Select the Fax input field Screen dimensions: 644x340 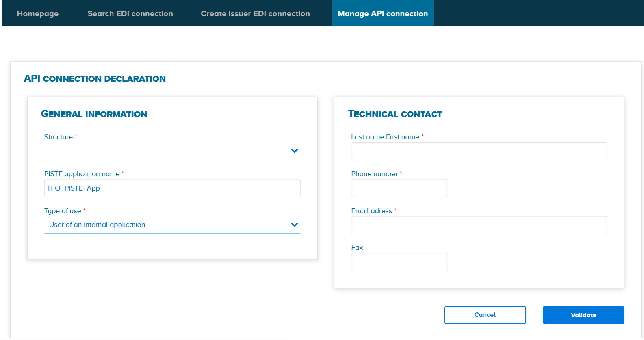coord(399,262)
